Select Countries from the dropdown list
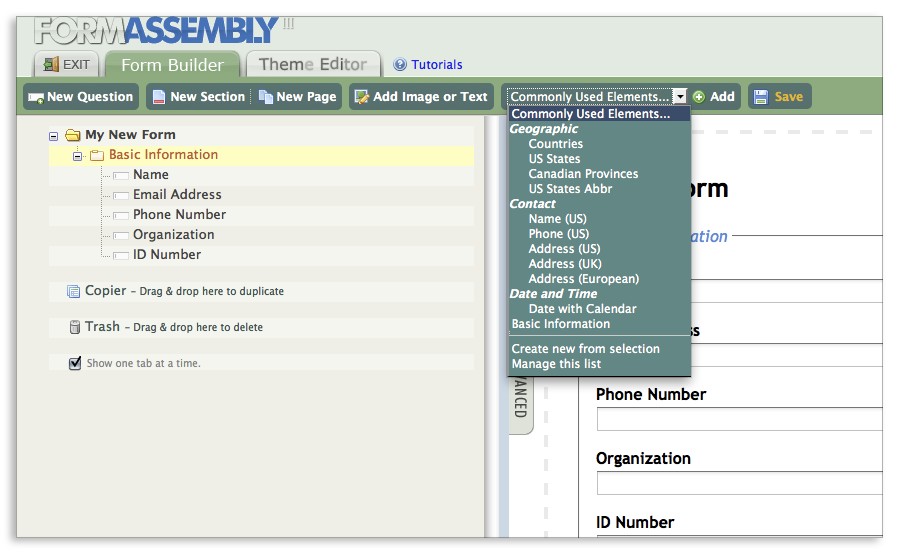The height and width of the screenshot is (555, 900). click(556, 144)
